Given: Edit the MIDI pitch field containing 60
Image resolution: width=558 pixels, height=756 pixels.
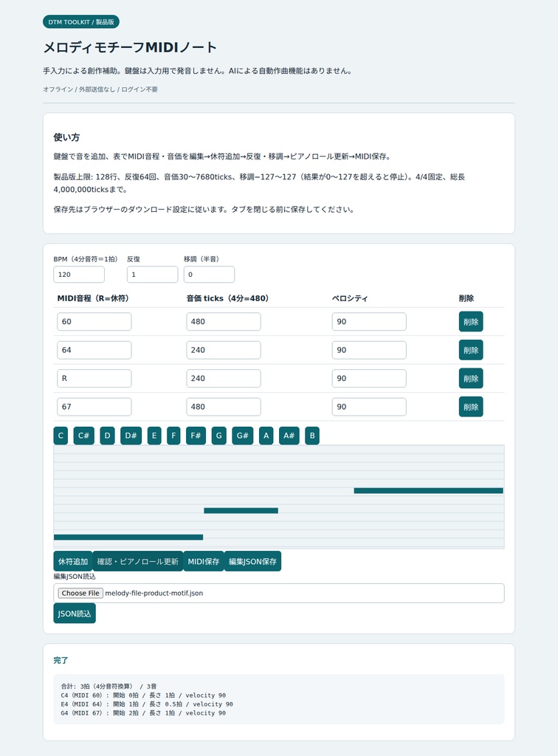Looking at the screenshot, I should point(94,322).
